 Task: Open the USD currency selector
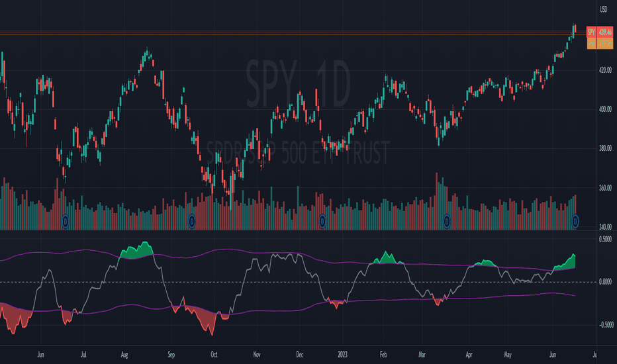coord(603,9)
